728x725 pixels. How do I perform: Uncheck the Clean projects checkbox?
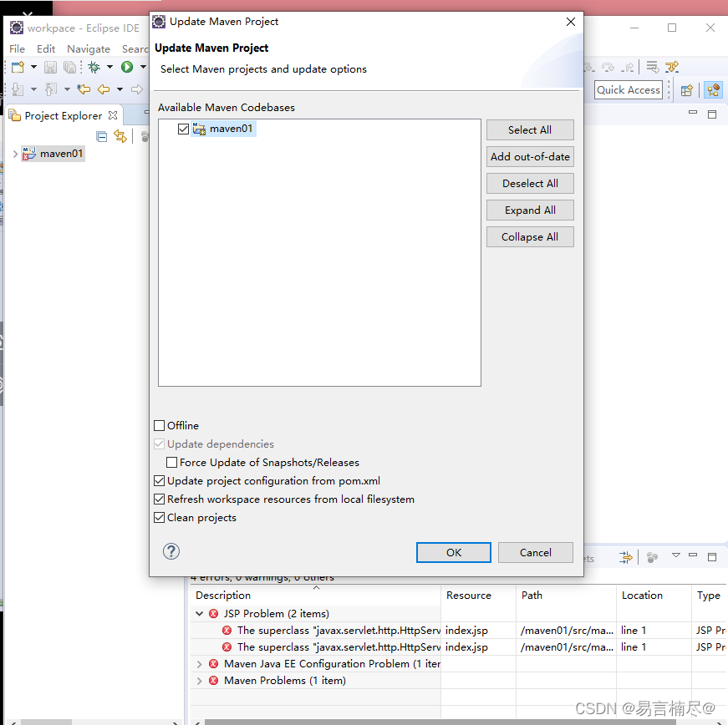[x=160, y=517]
